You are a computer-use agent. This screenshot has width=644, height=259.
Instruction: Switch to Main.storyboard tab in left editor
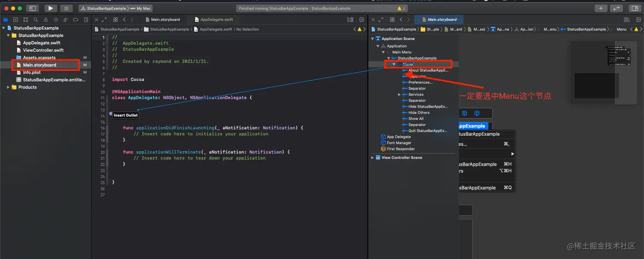click(x=162, y=20)
